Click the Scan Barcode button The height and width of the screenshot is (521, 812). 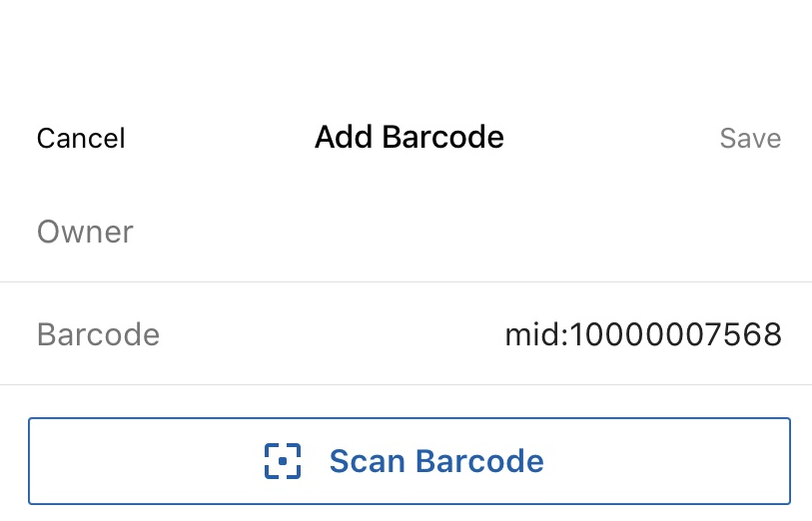pos(409,460)
